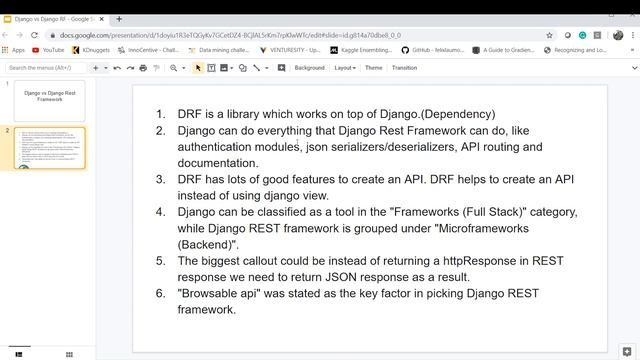Image resolution: width=640 pixels, height=360 pixels.
Task: Open the YouTube bookmark
Action: click(48, 50)
